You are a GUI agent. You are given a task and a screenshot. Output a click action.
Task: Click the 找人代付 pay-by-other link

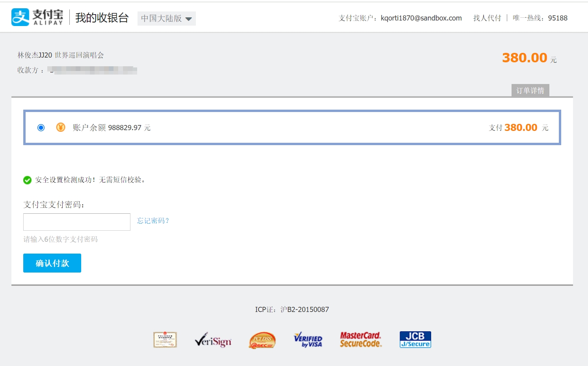(x=487, y=18)
